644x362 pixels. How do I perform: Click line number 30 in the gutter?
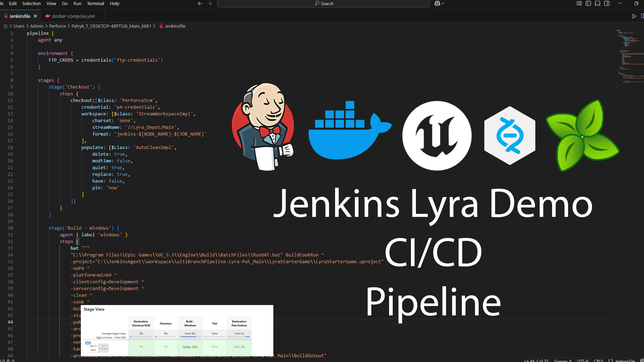pos(10,228)
